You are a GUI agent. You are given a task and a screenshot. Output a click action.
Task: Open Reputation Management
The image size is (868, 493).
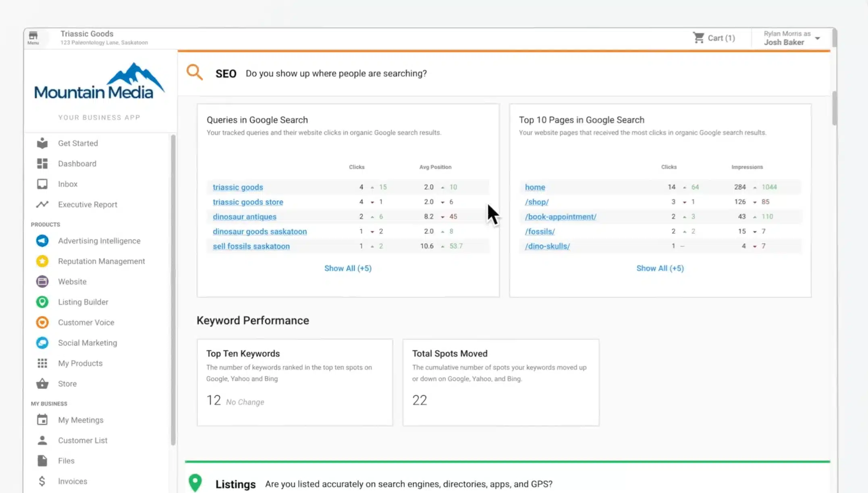click(x=102, y=261)
